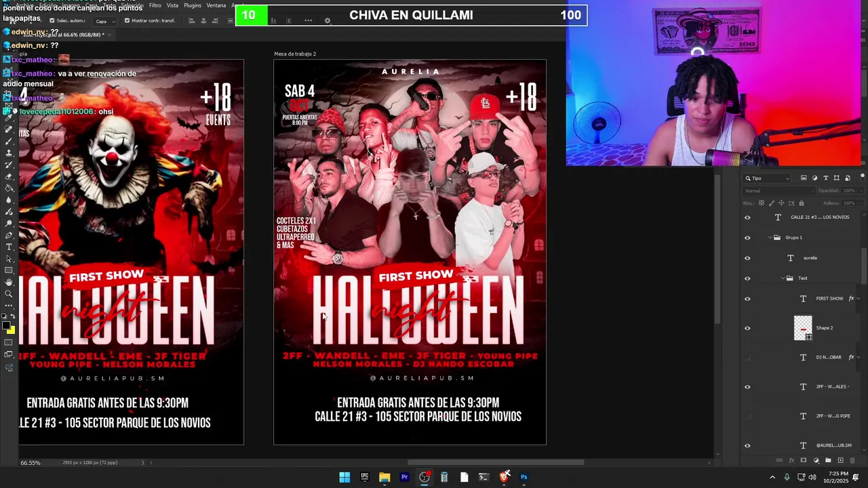
Task: Create a new group folder
Action: 828,460
